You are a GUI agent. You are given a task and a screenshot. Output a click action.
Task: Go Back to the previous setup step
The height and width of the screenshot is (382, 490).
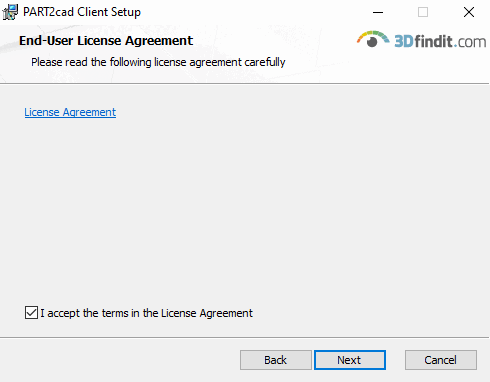point(276,360)
